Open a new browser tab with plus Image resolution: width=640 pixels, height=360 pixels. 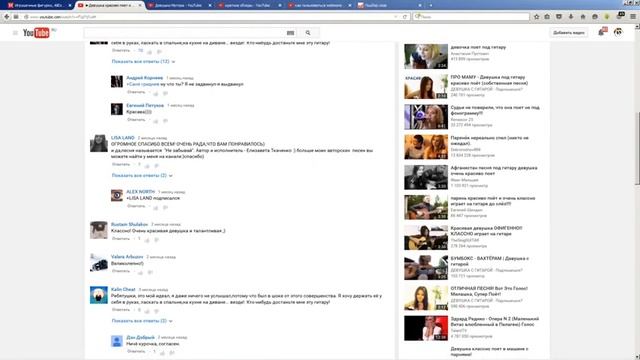431,5
